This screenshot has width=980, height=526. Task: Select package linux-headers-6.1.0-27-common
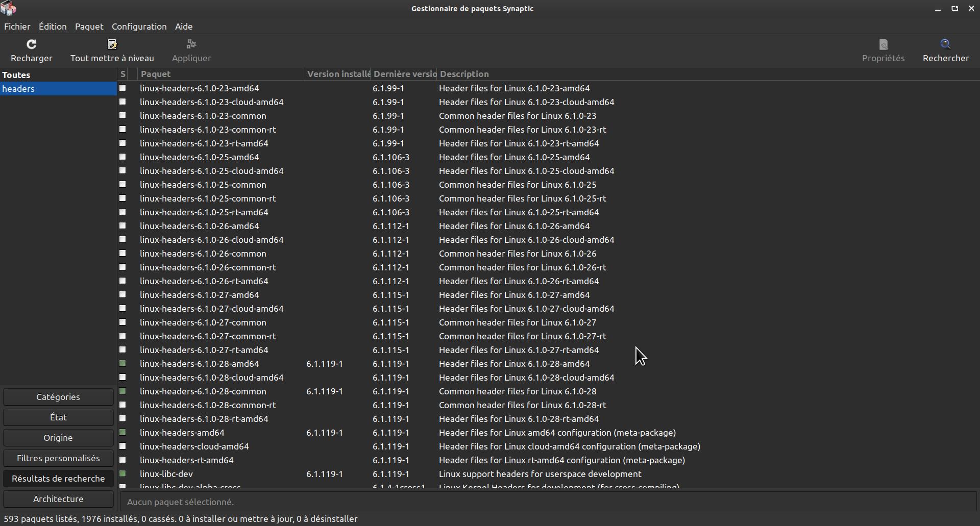point(203,322)
